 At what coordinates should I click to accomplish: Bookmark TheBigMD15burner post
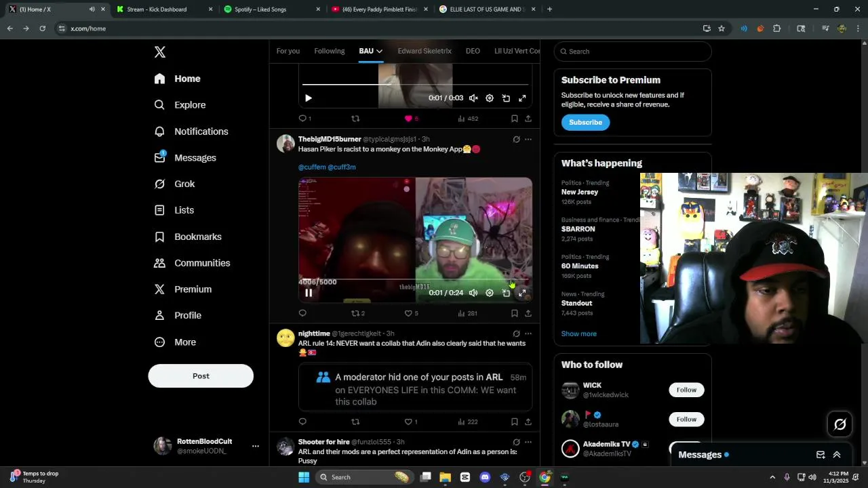click(x=515, y=313)
